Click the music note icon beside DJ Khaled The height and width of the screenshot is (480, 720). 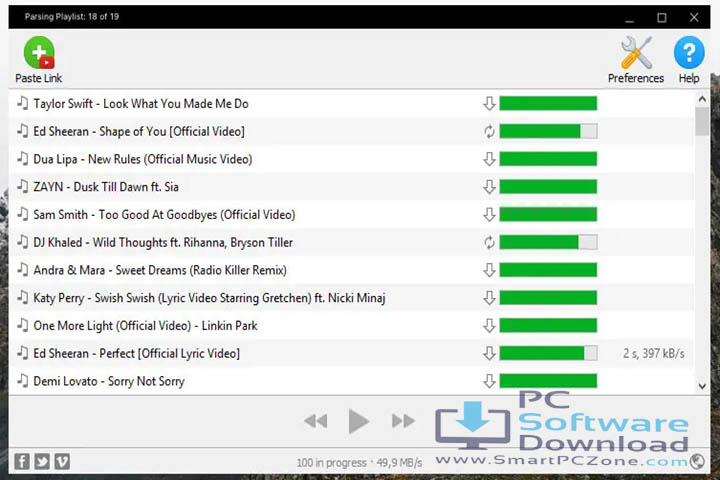point(22,242)
